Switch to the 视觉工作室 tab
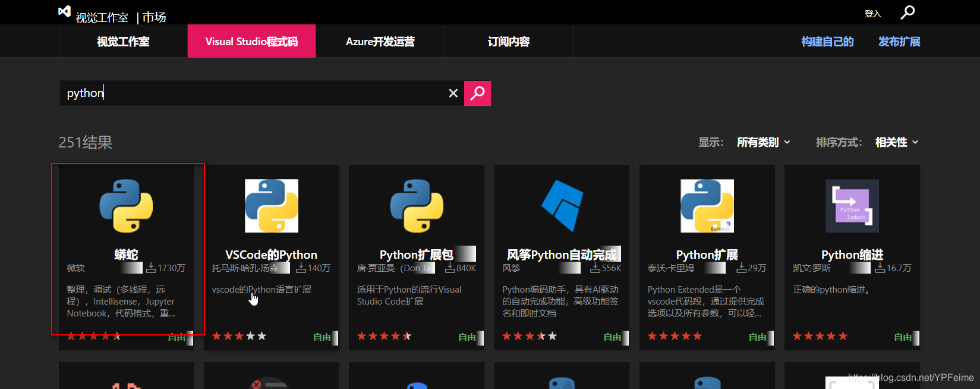Viewport: 980px width, 389px height. point(123,41)
